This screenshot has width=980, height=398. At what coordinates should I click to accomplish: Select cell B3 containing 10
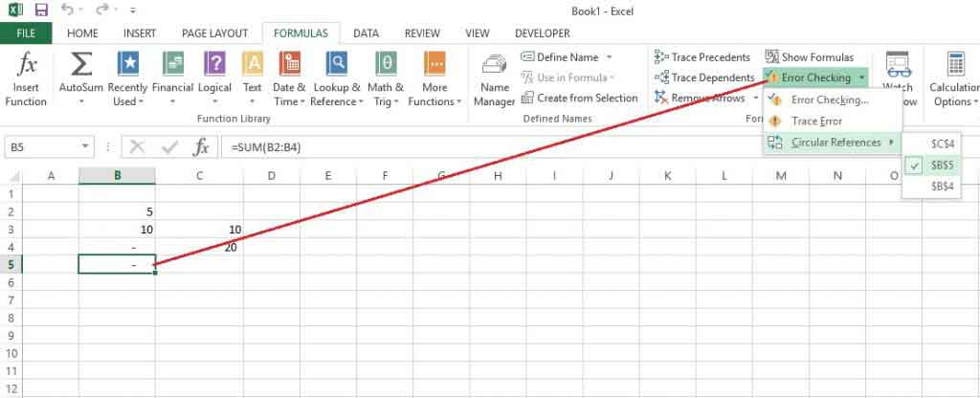pos(117,230)
